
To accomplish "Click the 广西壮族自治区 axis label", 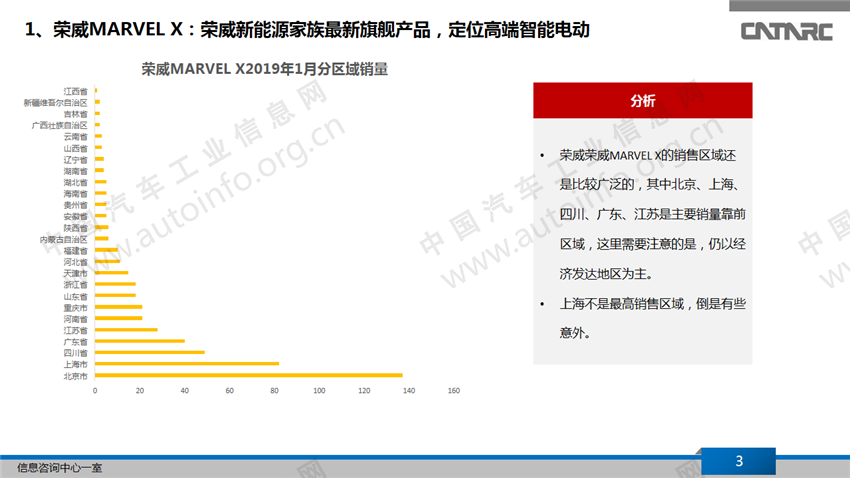I will pyautogui.click(x=60, y=125).
